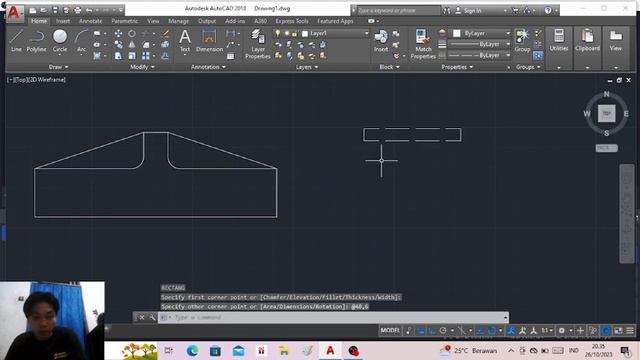Click the Explode tool icon
Image resolution: width=640 pixels, height=360 pixels.
(166, 44)
